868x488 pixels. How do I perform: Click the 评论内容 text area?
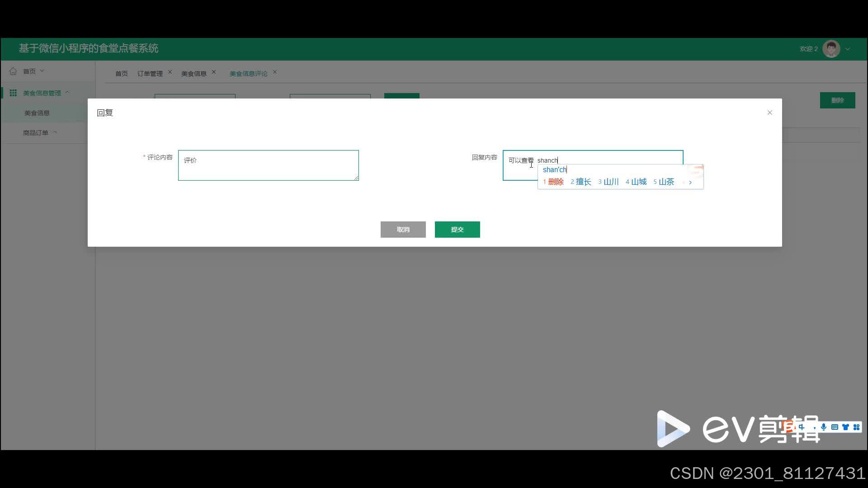click(x=268, y=165)
